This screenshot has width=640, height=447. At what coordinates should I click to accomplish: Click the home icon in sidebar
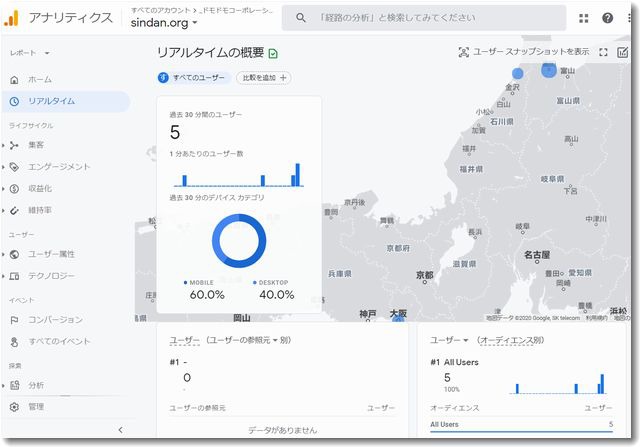tap(14, 80)
